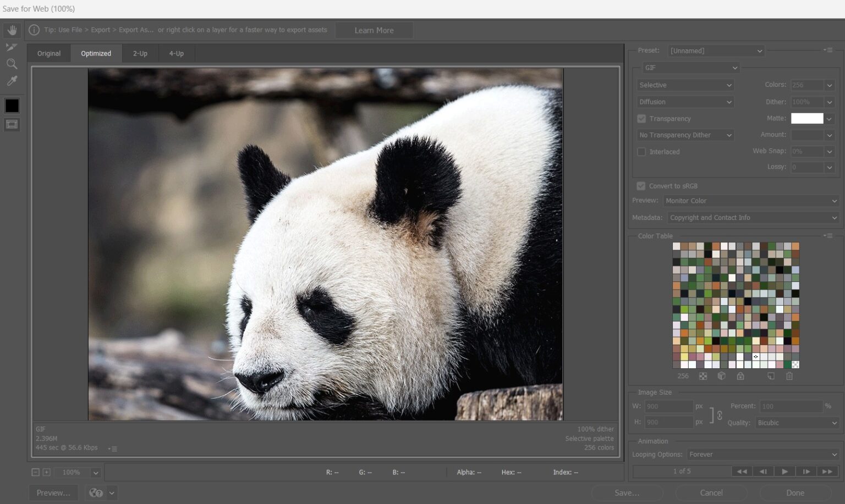The image size is (845, 504).
Task: Open the GIF format dropdown
Action: coord(691,68)
